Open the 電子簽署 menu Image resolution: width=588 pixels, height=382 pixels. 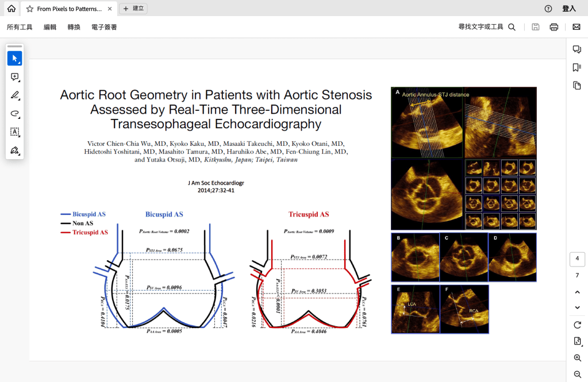[x=104, y=27]
